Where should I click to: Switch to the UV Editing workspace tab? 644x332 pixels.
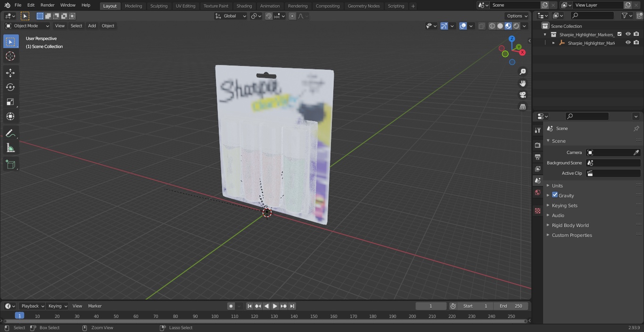coord(185,6)
